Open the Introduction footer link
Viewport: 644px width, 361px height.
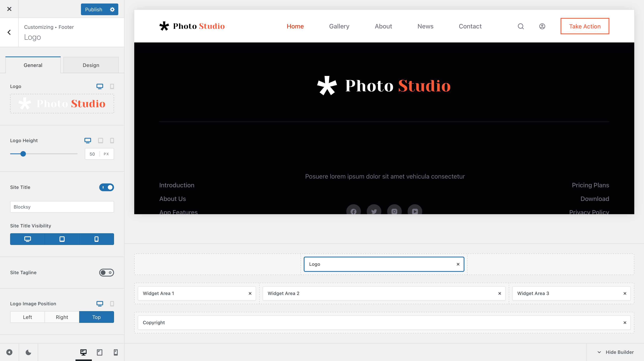tap(177, 185)
